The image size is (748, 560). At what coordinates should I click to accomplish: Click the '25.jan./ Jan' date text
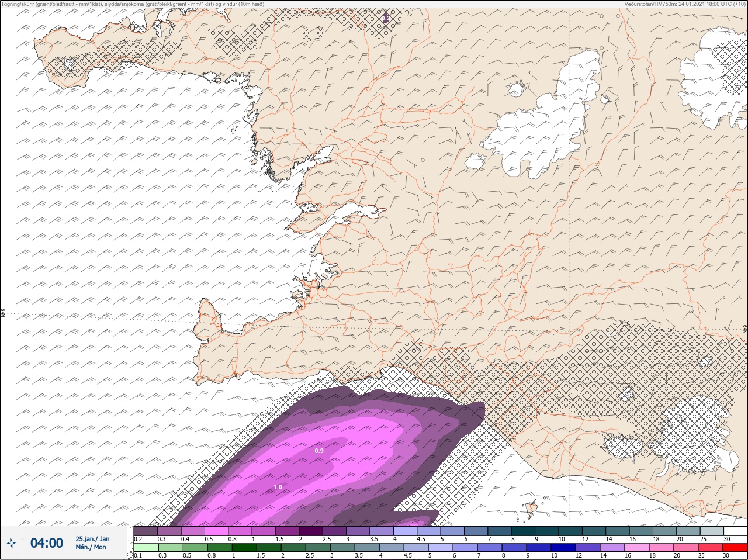pyautogui.click(x=92, y=539)
